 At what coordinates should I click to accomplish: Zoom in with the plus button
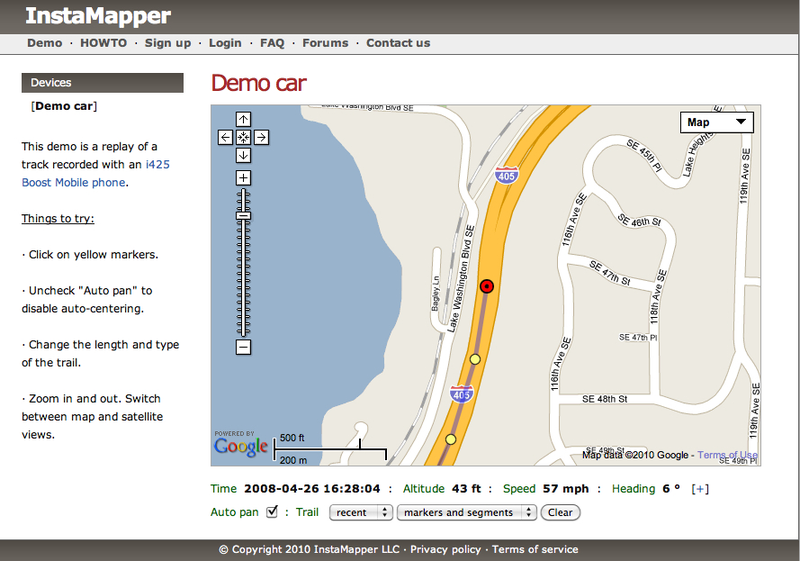[243, 177]
